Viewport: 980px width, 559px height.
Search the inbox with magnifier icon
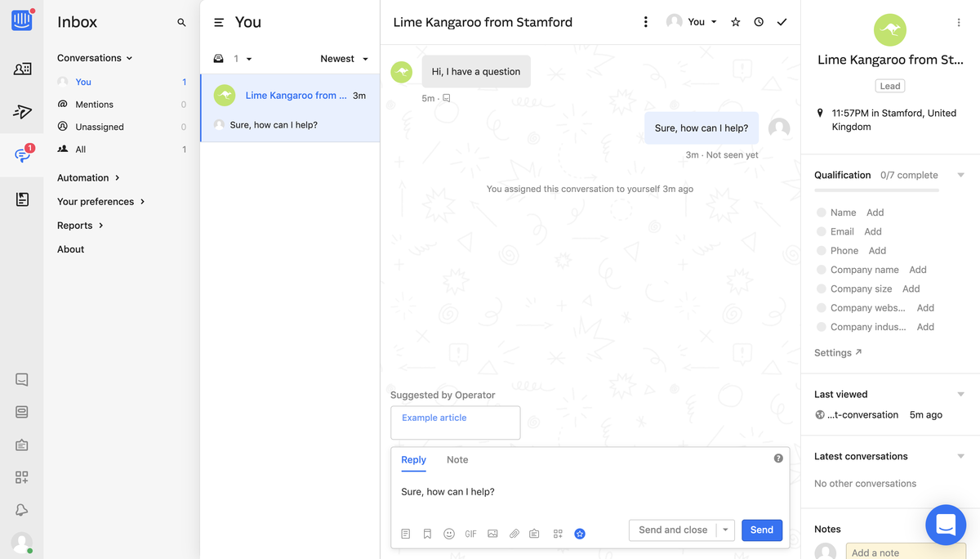[x=181, y=23]
